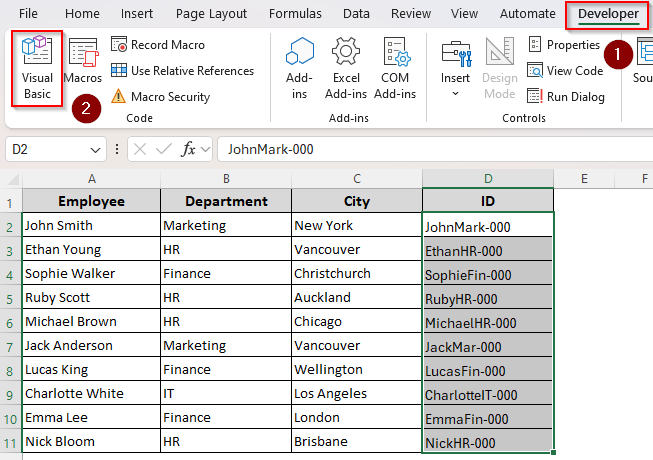
Task: Open COM Add-ins dialog
Action: tap(395, 68)
